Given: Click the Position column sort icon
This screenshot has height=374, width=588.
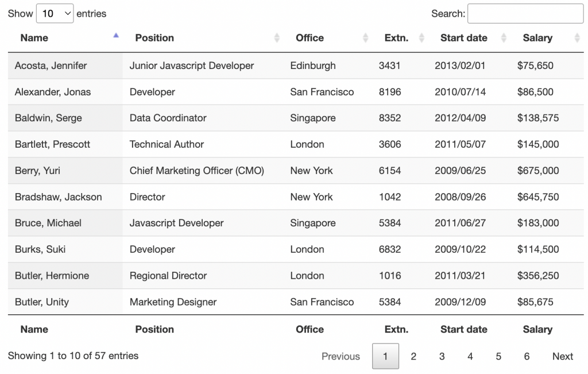Looking at the screenshot, I should coord(277,38).
